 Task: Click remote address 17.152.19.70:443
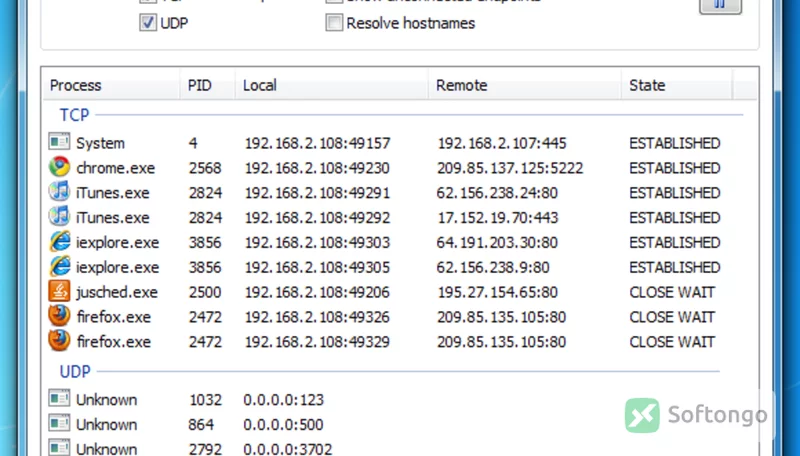(x=498, y=218)
